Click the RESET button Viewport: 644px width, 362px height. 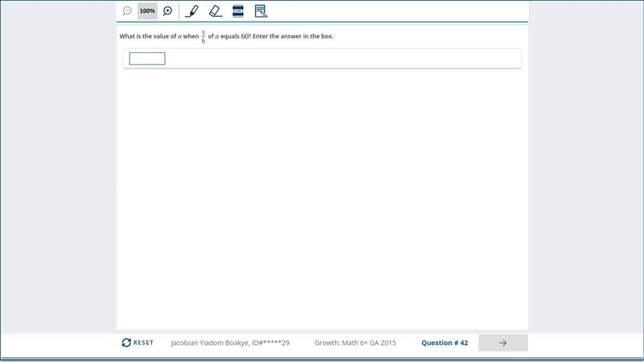(138, 343)
